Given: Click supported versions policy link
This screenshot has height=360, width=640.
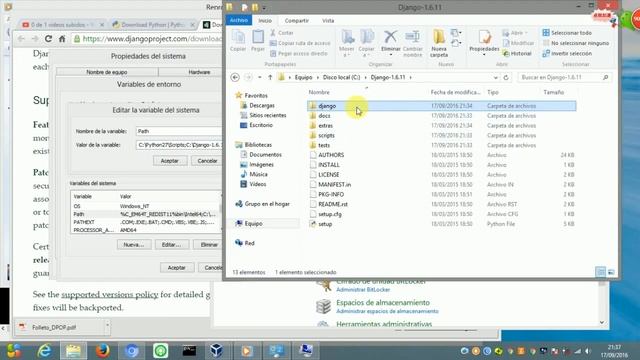Looking at the screenshot, I should click(109, 294).
